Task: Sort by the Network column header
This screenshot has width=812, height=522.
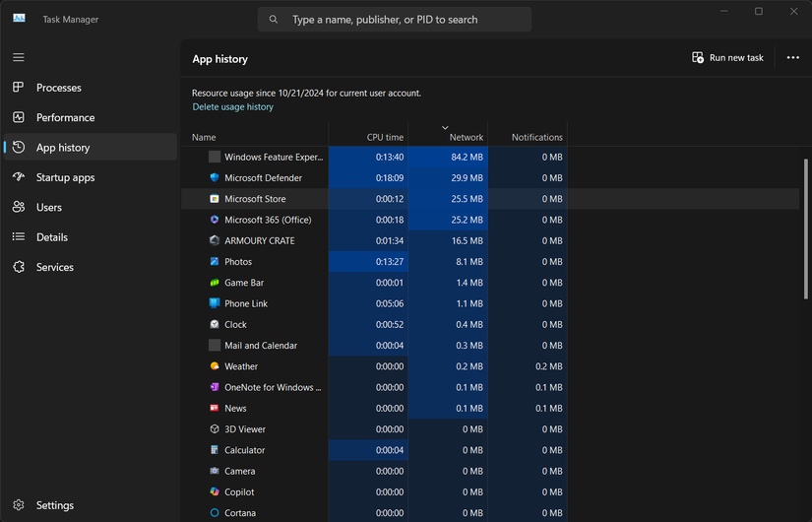Action: click(x=466, y=137)
